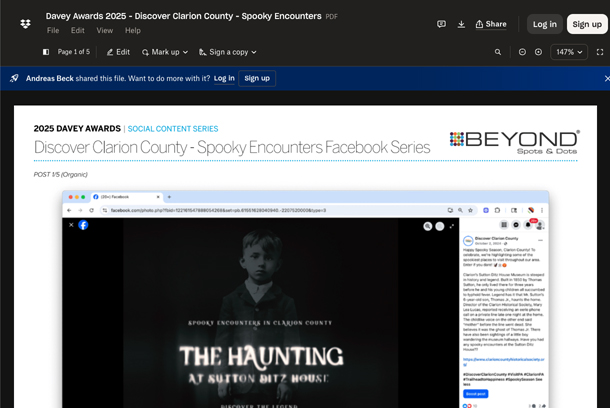This screenshot has height=408, width=610.
Task: Click the Discover Clarion County page name
Action: pos(496,238)
